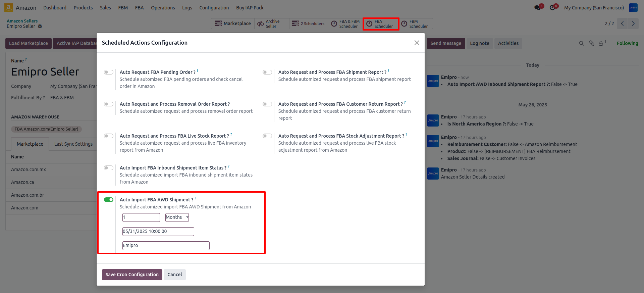
Task: Open the Operations menu
Action: point(163,8)
